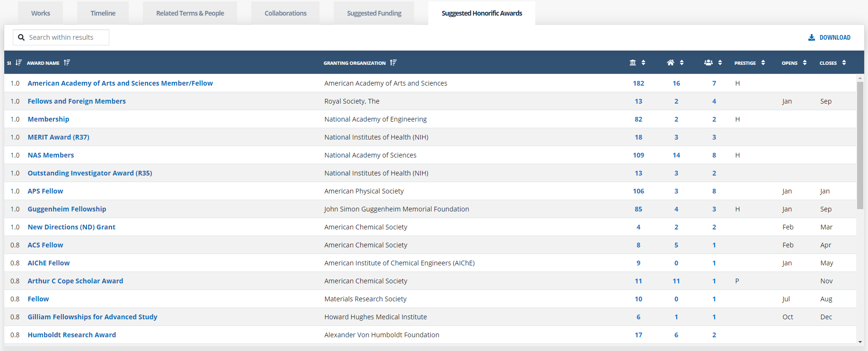Sort by Prestige column arrows
This screenshot has width=868, height=351.
pos(763,62)
